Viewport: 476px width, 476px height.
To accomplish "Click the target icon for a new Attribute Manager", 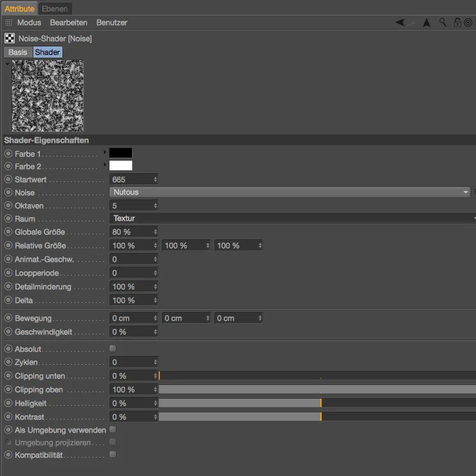I will (x=468, y=23).
